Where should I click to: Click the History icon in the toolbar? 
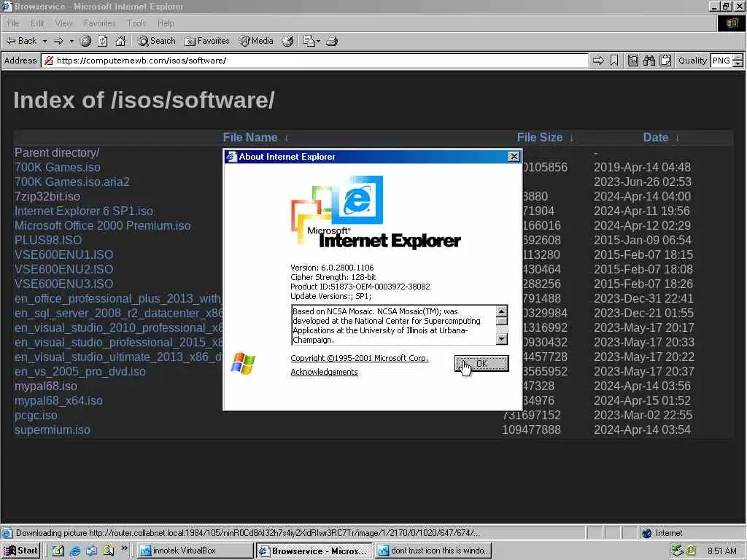point(287,41)
